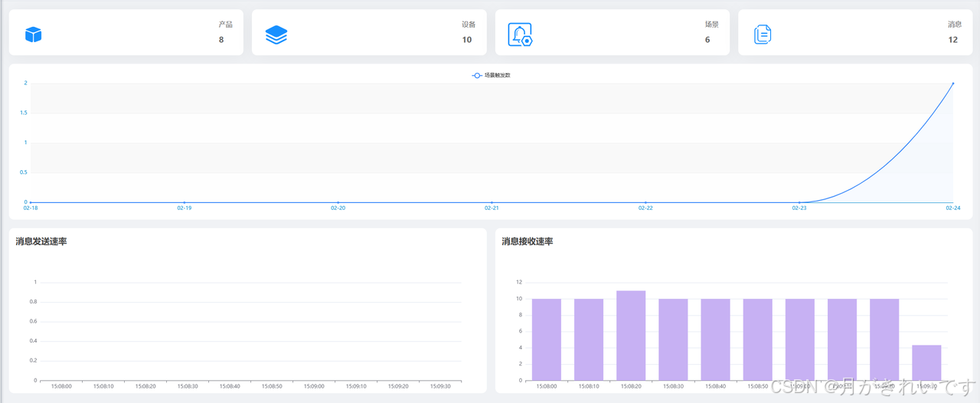
Task: Click the 4 y-axis label in the receive-rate chart
Action: 521,348
